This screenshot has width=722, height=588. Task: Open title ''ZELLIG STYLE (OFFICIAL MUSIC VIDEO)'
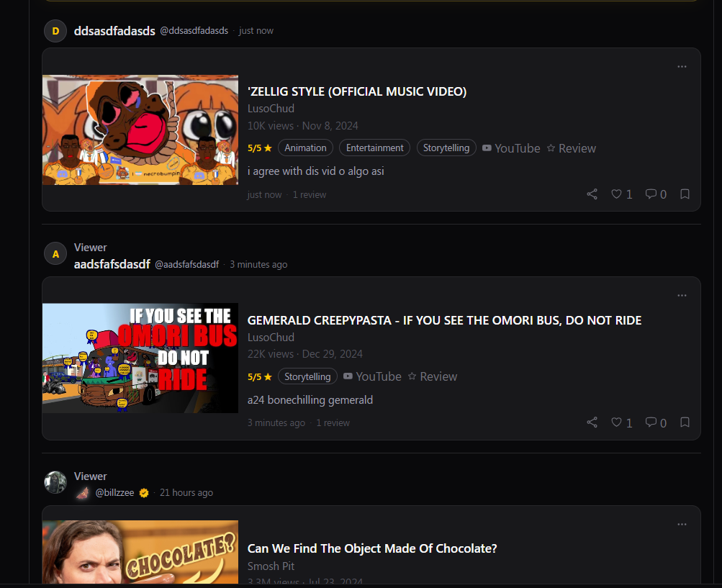pyautogui.click(x=357, y=91)
